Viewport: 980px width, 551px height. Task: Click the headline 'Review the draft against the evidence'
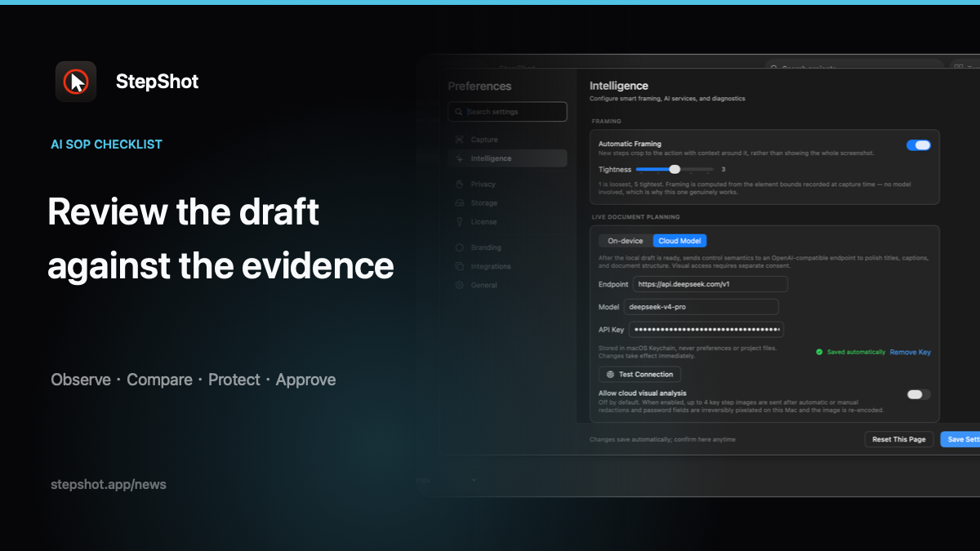click(x=220, y=239)
